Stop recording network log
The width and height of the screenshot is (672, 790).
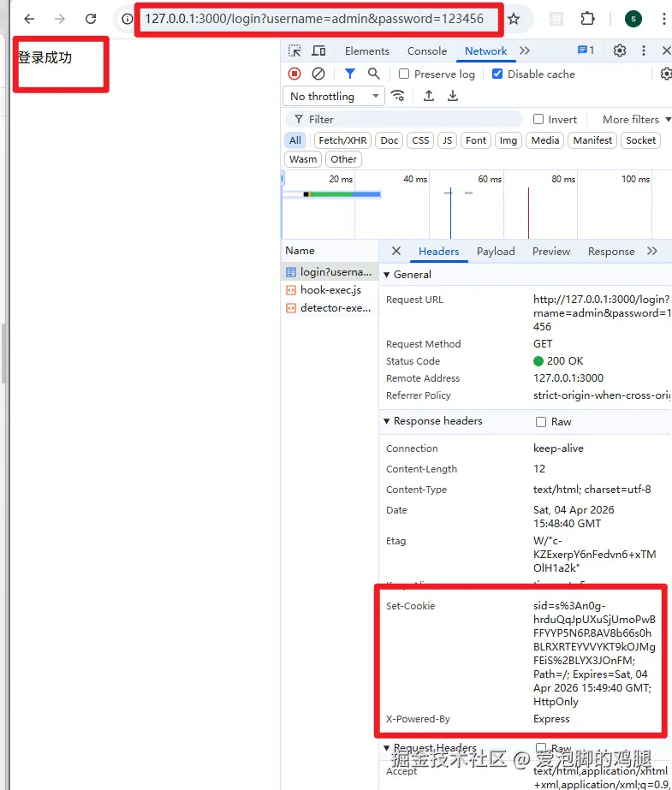tap(294, 74)
